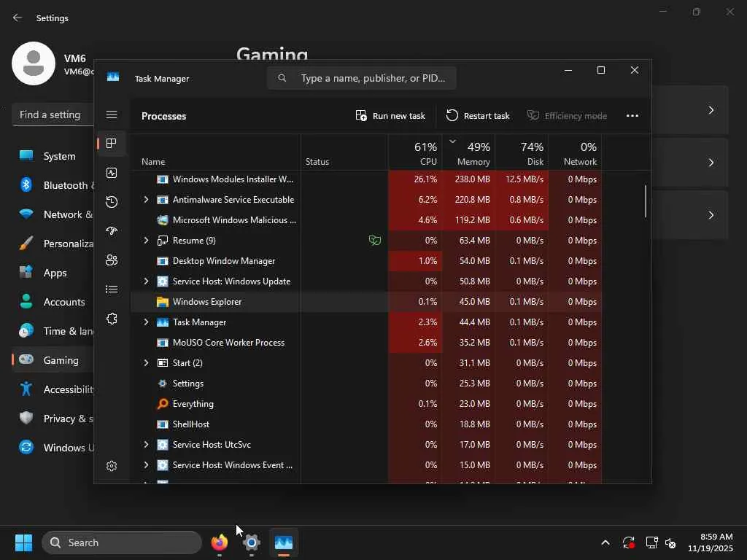
Task: Open first Gaming settings card chevron
Action: [x=711, y=110]
